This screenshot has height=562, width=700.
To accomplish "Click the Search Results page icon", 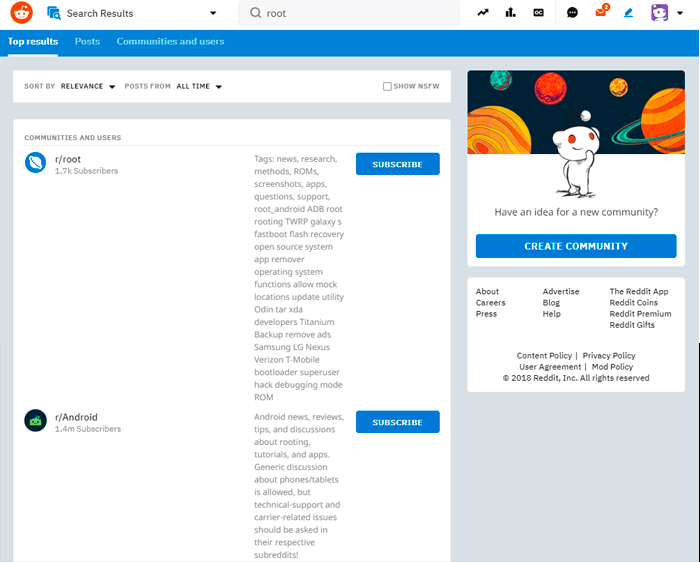I will [x=54, y=13].
